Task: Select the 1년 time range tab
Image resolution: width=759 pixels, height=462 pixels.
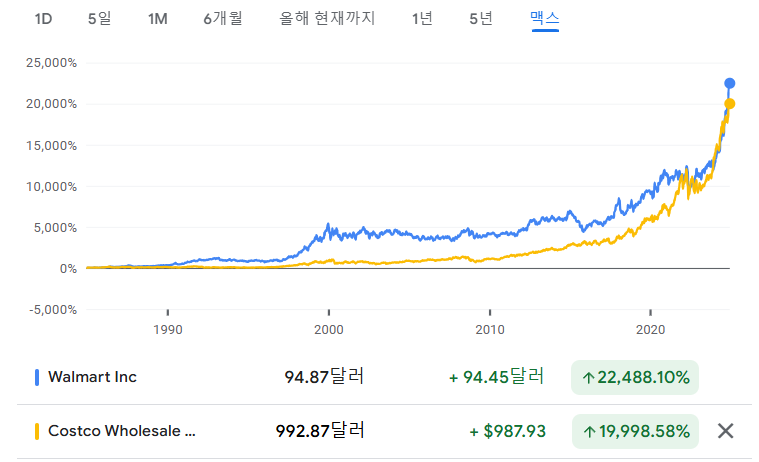Action: tap(422, 20)
